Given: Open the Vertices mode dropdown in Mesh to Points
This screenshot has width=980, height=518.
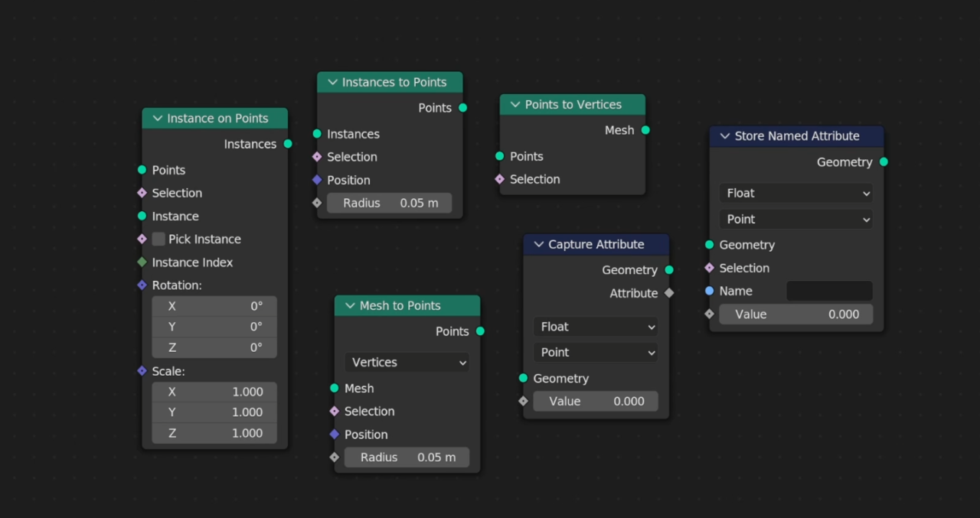Looking at the screenshot, I should (x=407, y=363).
